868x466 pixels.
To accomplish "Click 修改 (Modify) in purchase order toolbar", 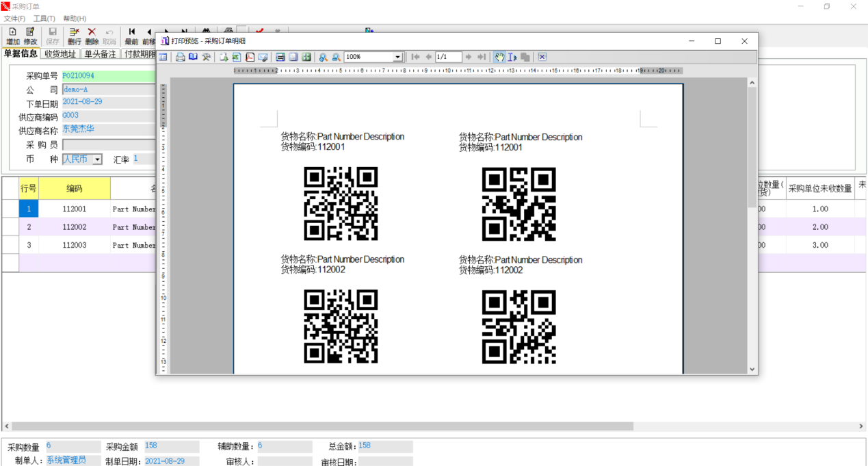I will point(30,37).
